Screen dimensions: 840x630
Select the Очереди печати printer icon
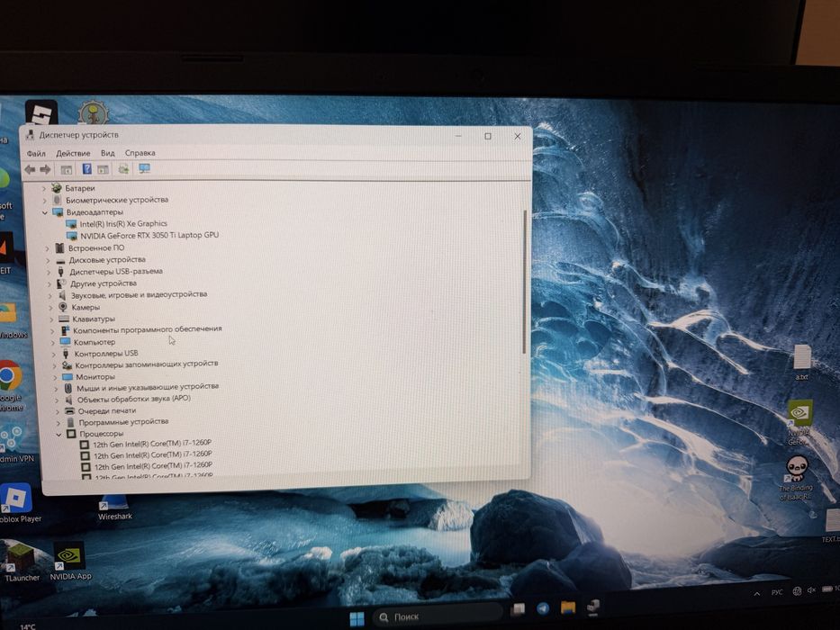[69, 411]
